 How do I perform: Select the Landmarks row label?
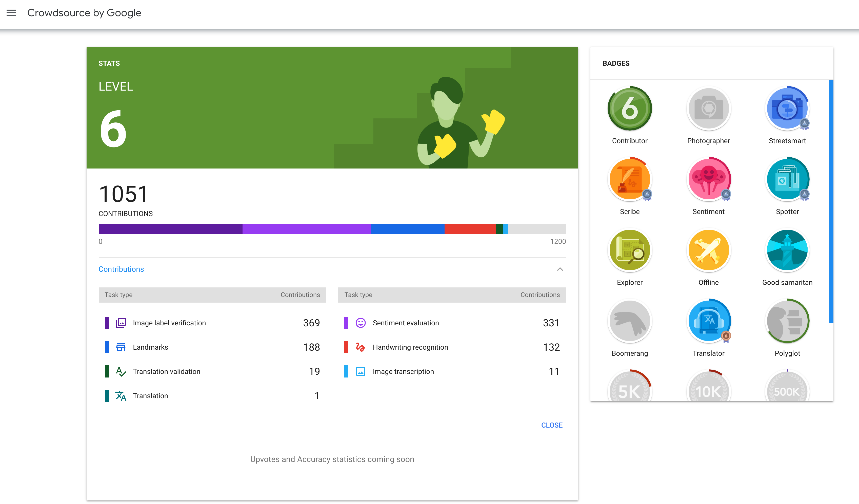(150, 347)
